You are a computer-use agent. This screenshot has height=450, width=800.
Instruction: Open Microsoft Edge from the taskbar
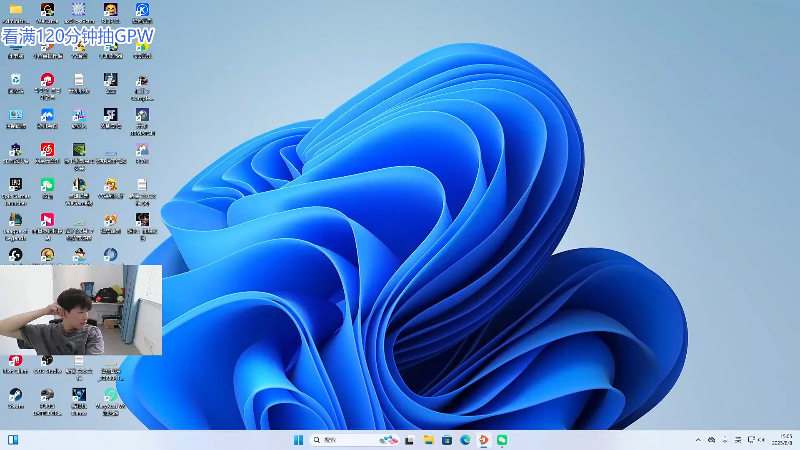[x=465, y=440]
